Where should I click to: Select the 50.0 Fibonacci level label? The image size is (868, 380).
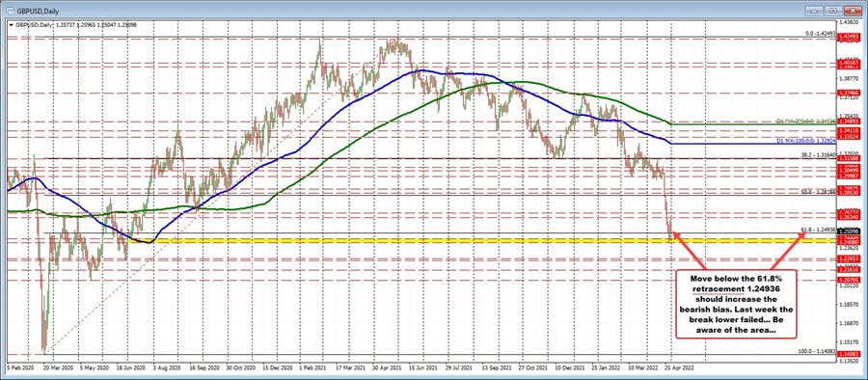[818, 192]
